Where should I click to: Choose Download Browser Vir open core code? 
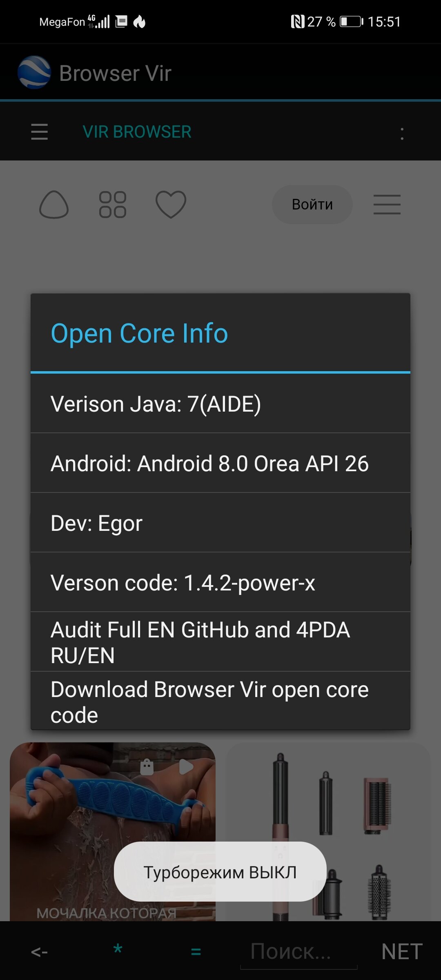220,701
